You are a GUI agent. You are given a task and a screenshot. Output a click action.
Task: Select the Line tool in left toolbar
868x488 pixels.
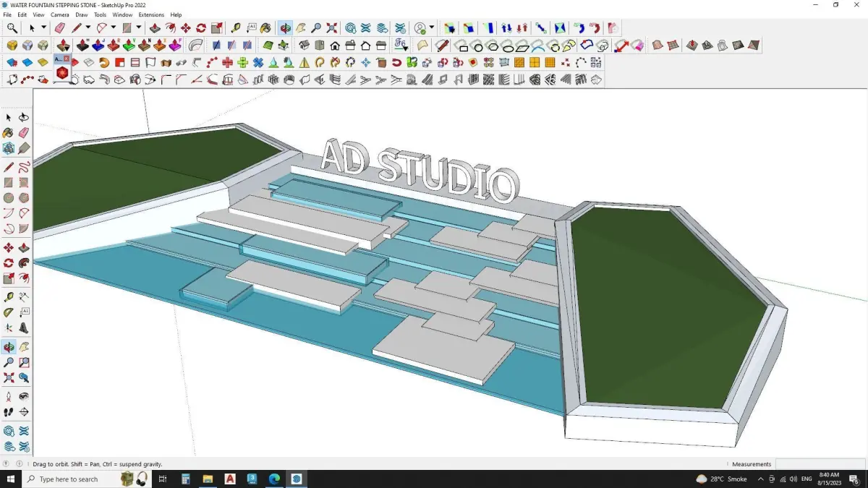tap(9, 167)
